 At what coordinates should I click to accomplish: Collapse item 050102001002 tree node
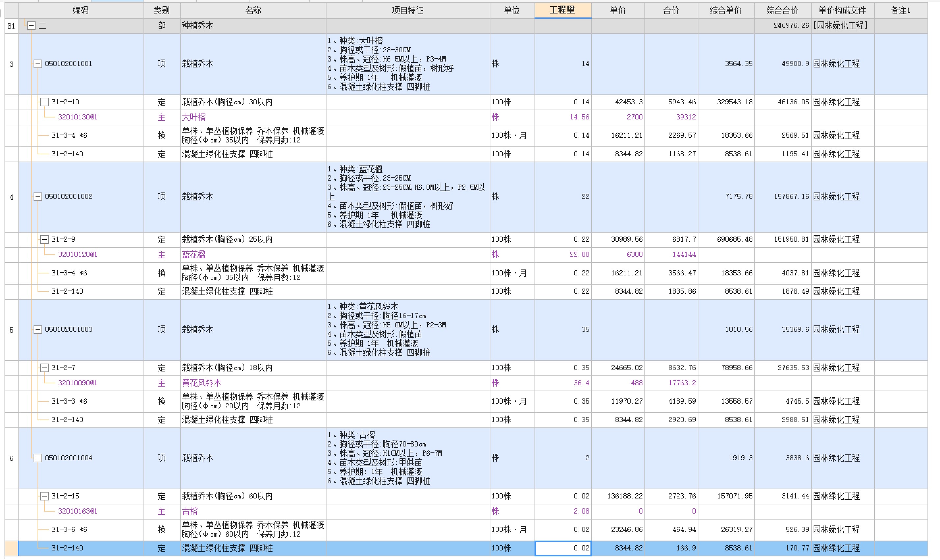(x=38, y=197)
